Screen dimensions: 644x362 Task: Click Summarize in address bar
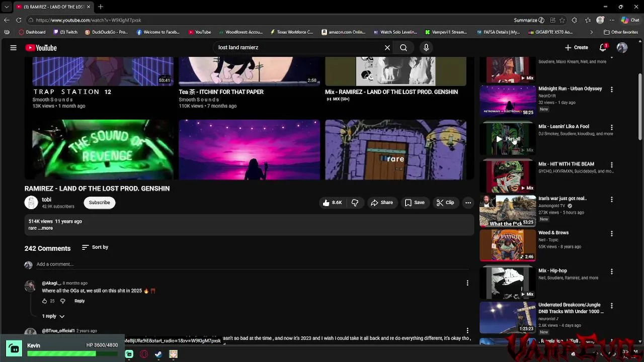(x=529, y=20)
